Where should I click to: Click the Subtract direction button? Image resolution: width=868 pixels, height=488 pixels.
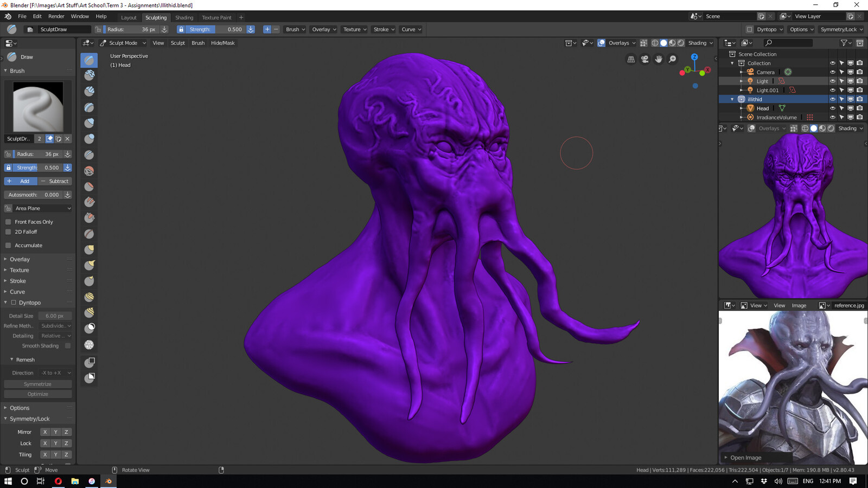coord(55,181)
